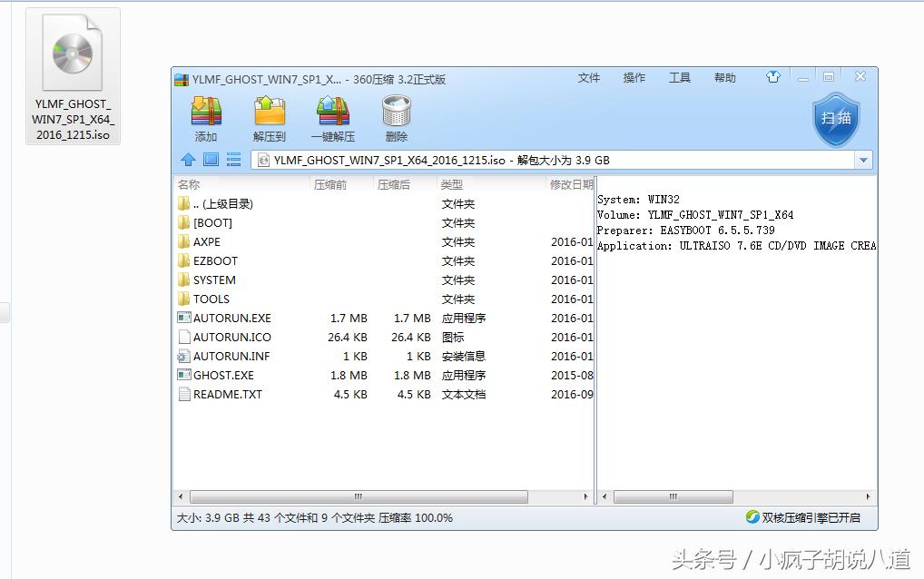Click the blue 扫描 scan shield icon
Viewport: 924px width, 579px height.
tap(834, 116)
